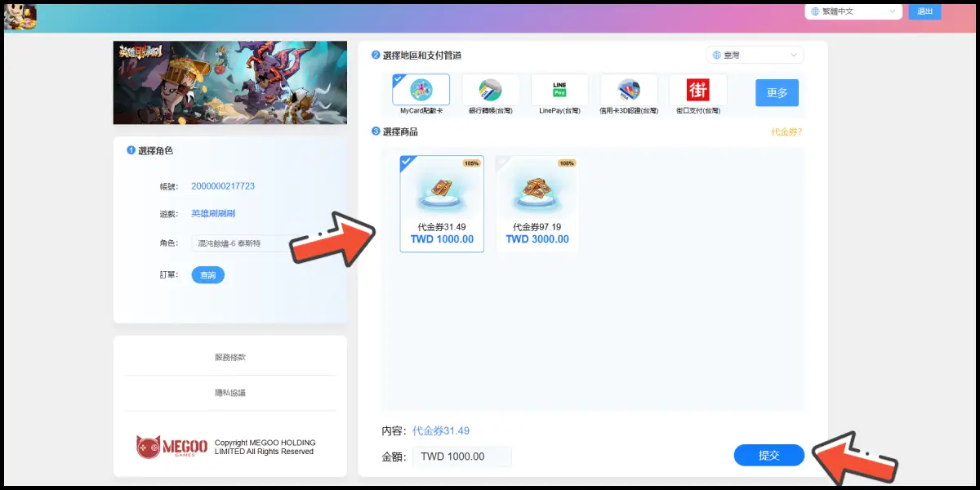980x490 pixels.
Task: Open the 服務條款 terms of service
Action: click(230, 358)
